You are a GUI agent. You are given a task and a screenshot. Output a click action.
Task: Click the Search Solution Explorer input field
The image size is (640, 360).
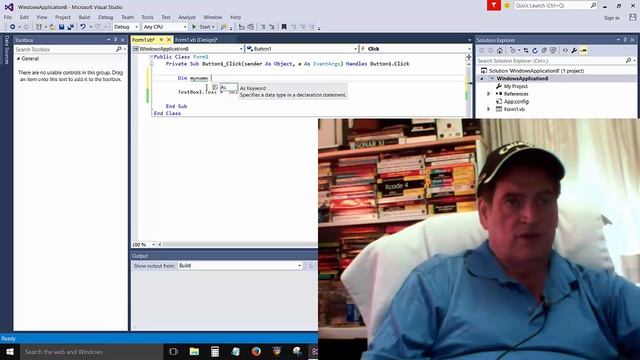point(551,61)
